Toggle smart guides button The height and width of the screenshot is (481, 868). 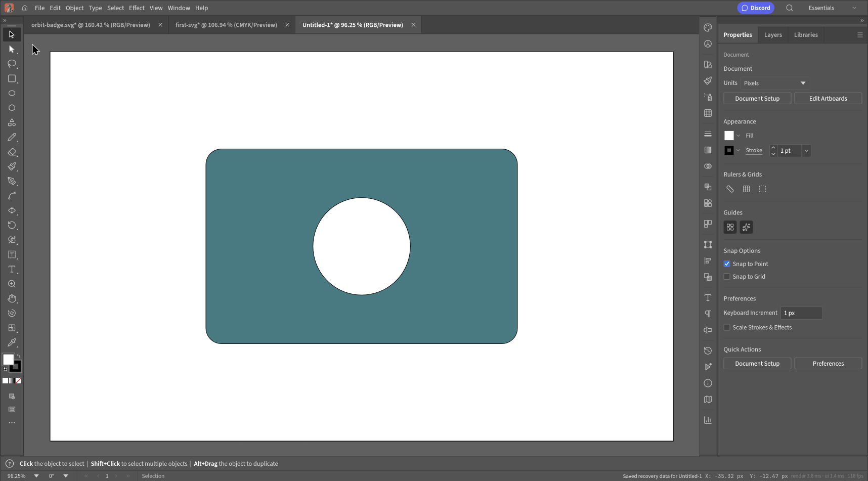point(746,227)
